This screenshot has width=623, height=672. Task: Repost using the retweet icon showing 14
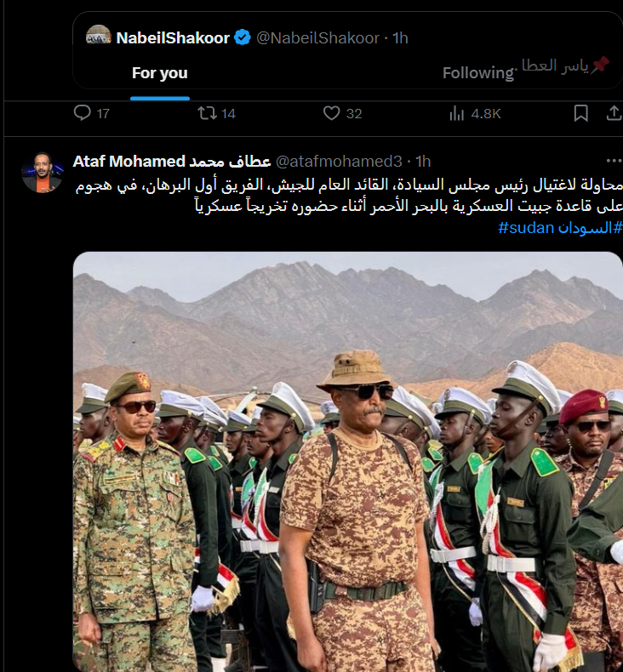[207, 113]
